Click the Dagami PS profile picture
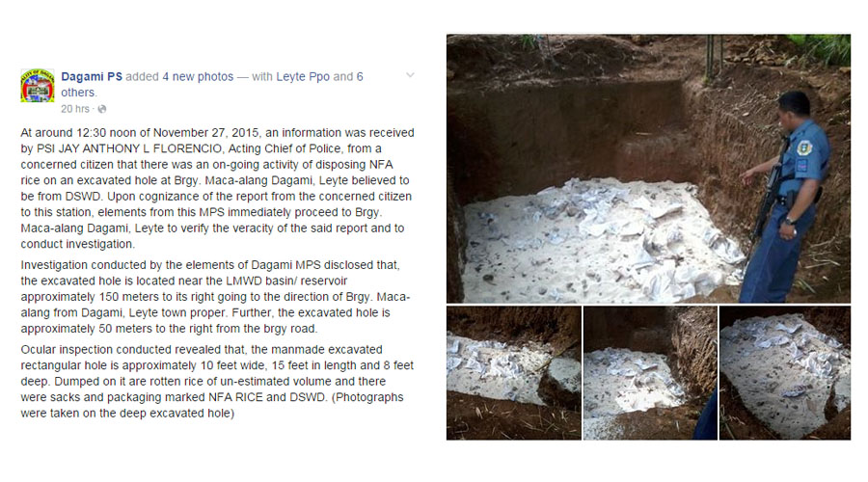This screenshot has width=868, height=482. click(38, 86)
